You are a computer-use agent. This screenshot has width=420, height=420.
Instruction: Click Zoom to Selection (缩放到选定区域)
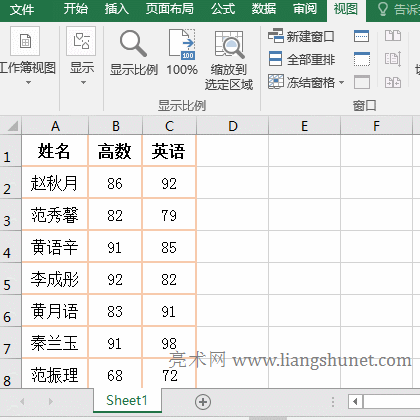pyautogui.click(x=229, y=60)
